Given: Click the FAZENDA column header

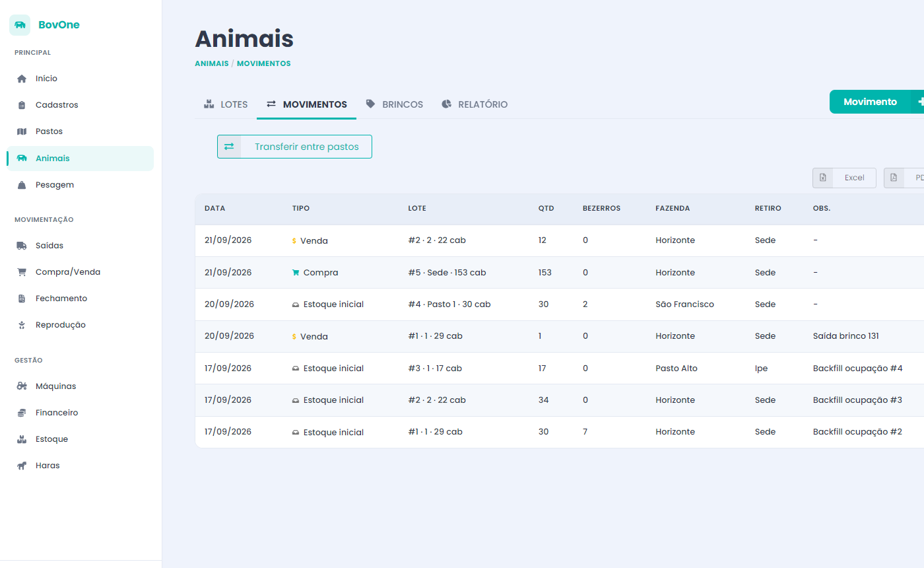Looking at the screenshot, I should pyautogui.click(x=673, y=208).
